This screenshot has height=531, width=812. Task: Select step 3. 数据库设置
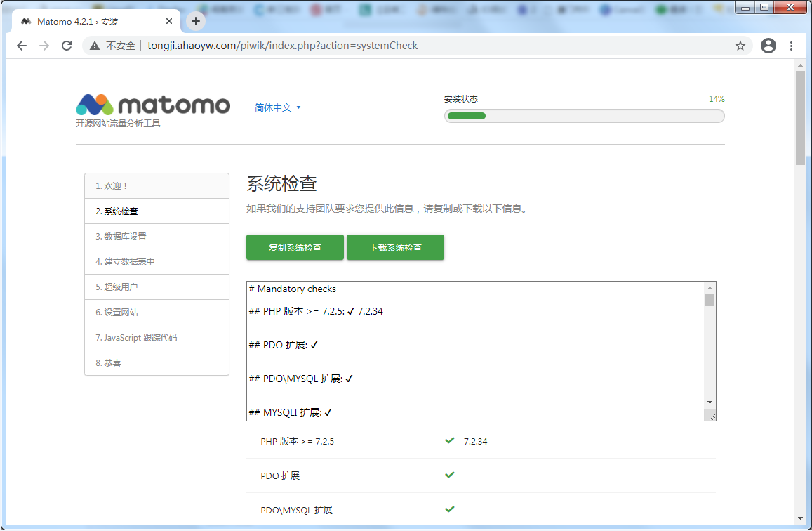157,236
